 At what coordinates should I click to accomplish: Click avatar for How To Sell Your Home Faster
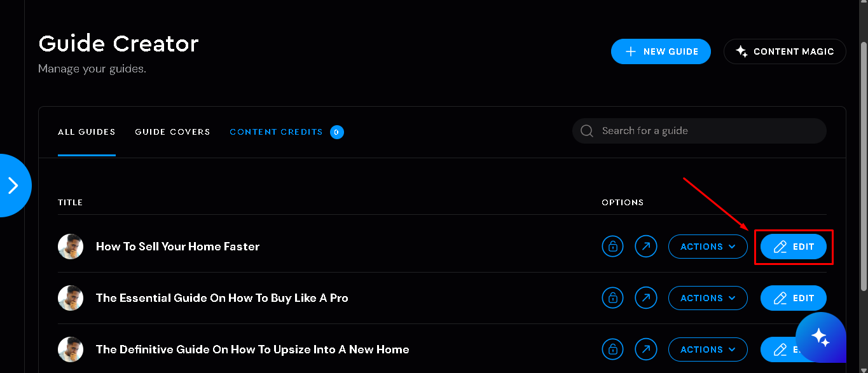(70, 247)
